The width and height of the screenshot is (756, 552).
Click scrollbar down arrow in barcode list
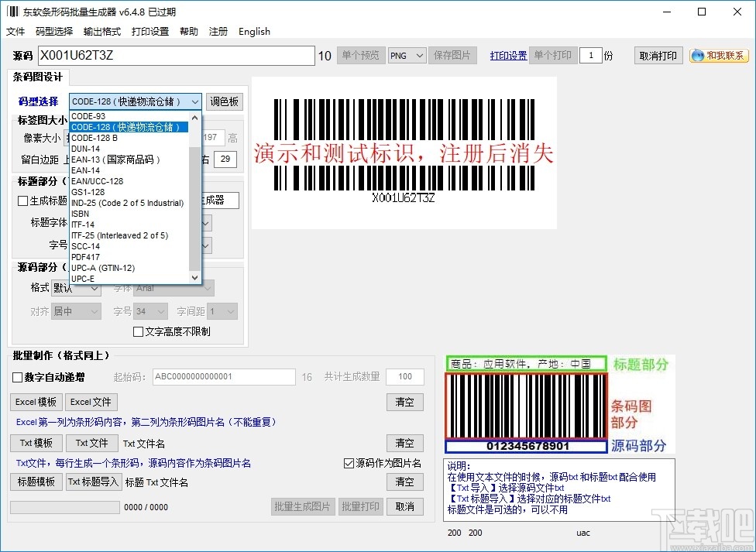pos(194,278)
